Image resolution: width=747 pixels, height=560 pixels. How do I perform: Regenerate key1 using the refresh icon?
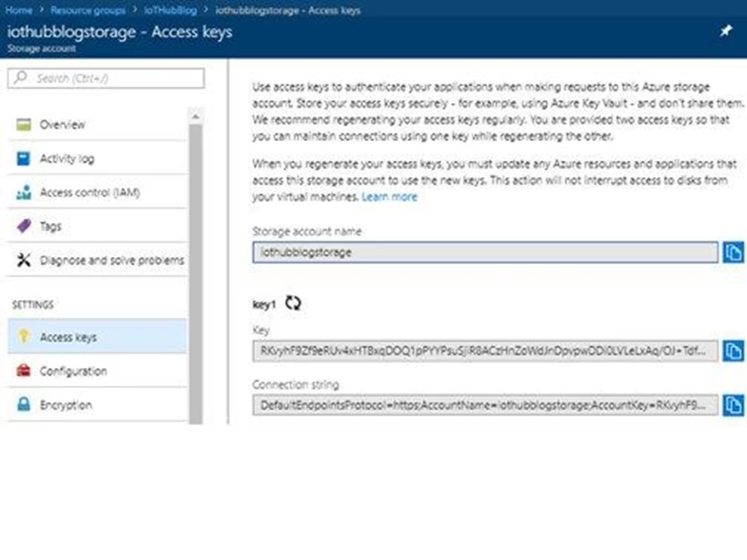coord(292,303)
